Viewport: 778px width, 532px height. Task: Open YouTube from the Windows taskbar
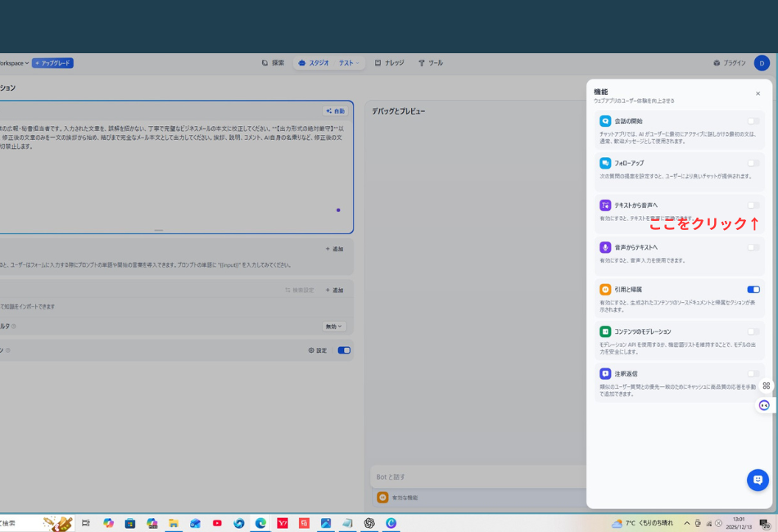(217, 523)
